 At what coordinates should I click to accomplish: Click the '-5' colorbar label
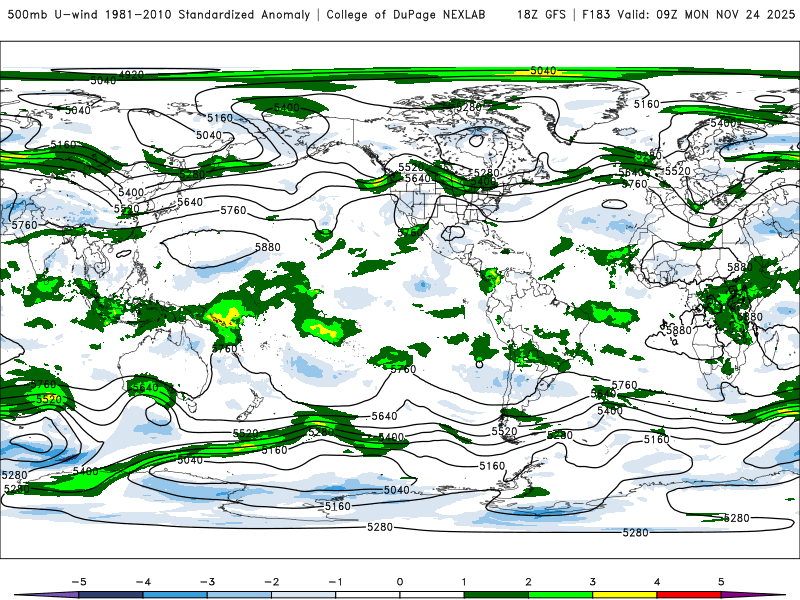[79, 582]
